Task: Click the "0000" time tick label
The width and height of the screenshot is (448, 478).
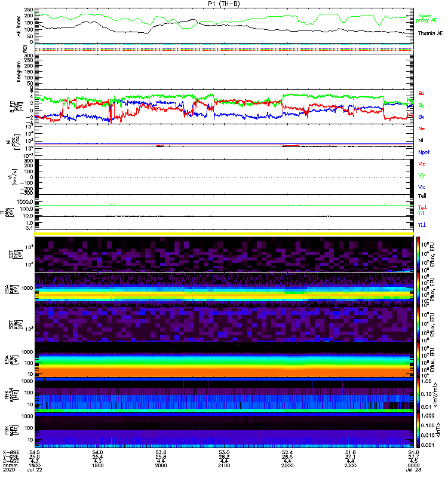Action: pyautogui.click(x=413, y=465)
